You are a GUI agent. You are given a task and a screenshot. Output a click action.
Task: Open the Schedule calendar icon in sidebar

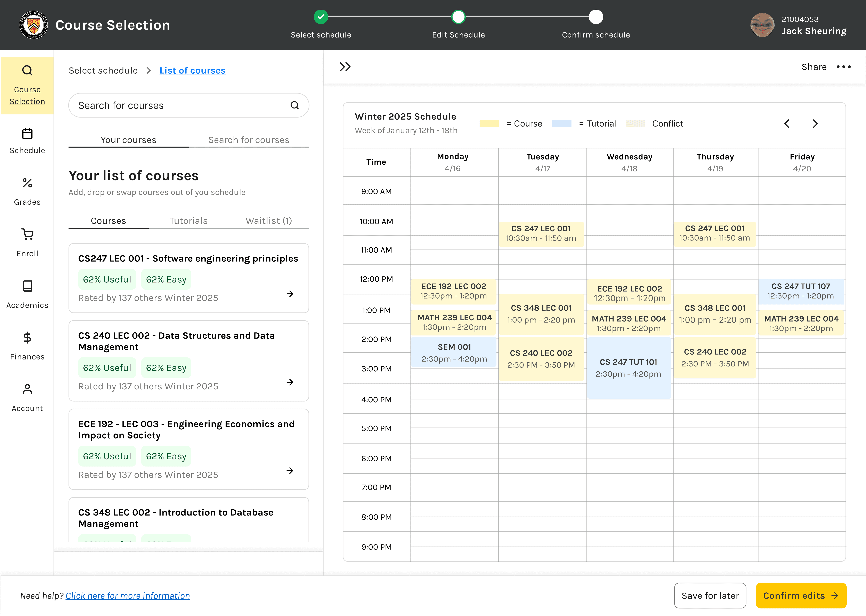click(27, 134)
